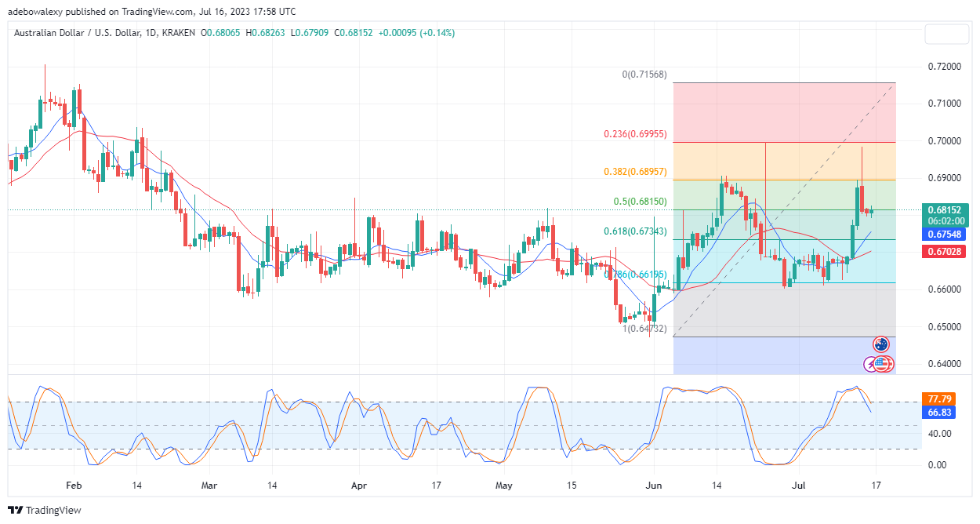Click the US flag economic event icon
The width and height of the screenshot is (980, 524).
tap(882, 364)
